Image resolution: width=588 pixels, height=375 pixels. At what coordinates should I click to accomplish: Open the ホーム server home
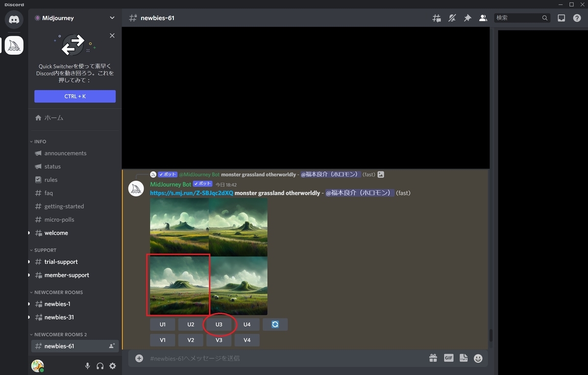[x=75, y=118]
